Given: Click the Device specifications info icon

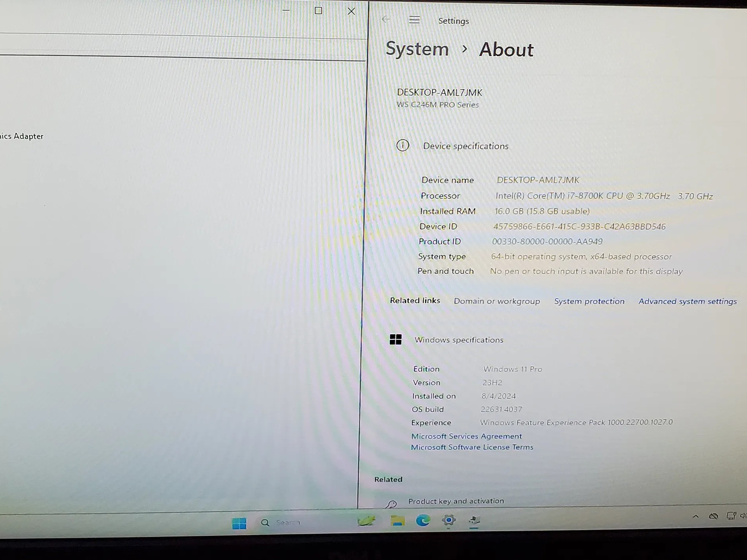Looking at the screenshot, I should 402,145.
